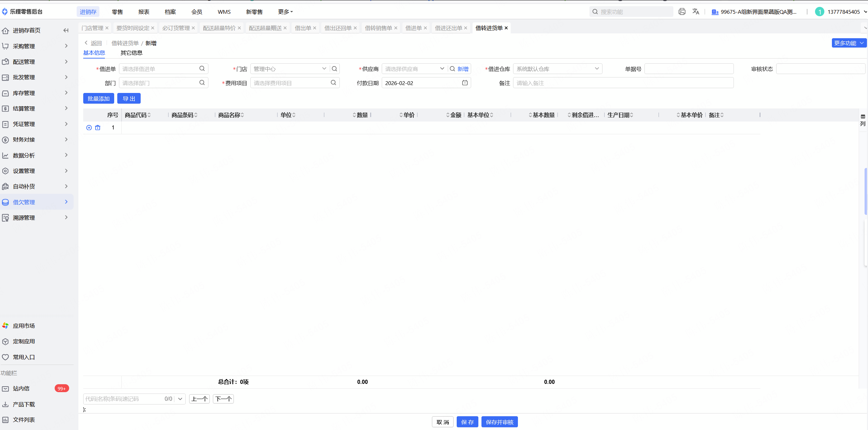Click the 批量添加 button
Viewport: 868px width, 430px height.
[98, 98]
